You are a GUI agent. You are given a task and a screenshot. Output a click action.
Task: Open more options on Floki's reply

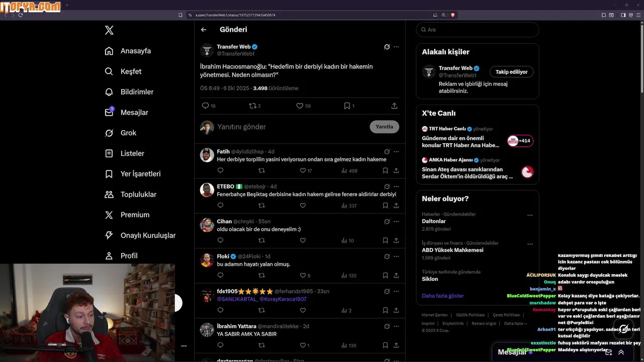click(396, 256)
